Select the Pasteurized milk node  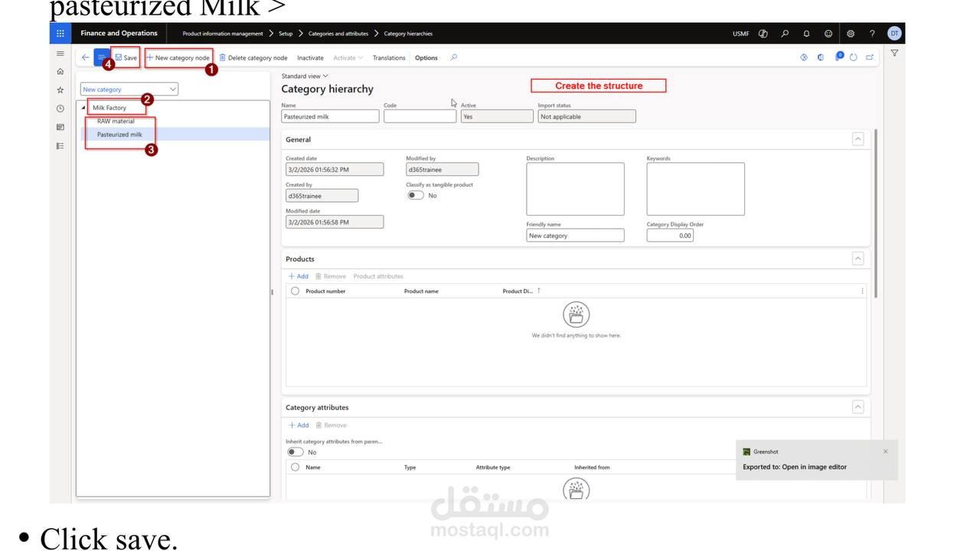(x=119, y=135)
